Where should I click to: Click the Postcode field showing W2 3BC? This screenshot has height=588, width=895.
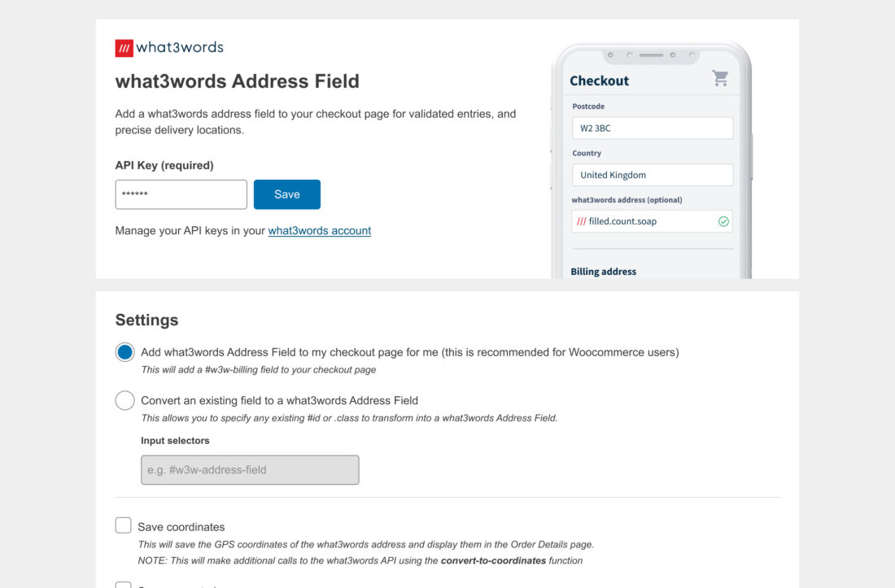click(x=653, y=128)
